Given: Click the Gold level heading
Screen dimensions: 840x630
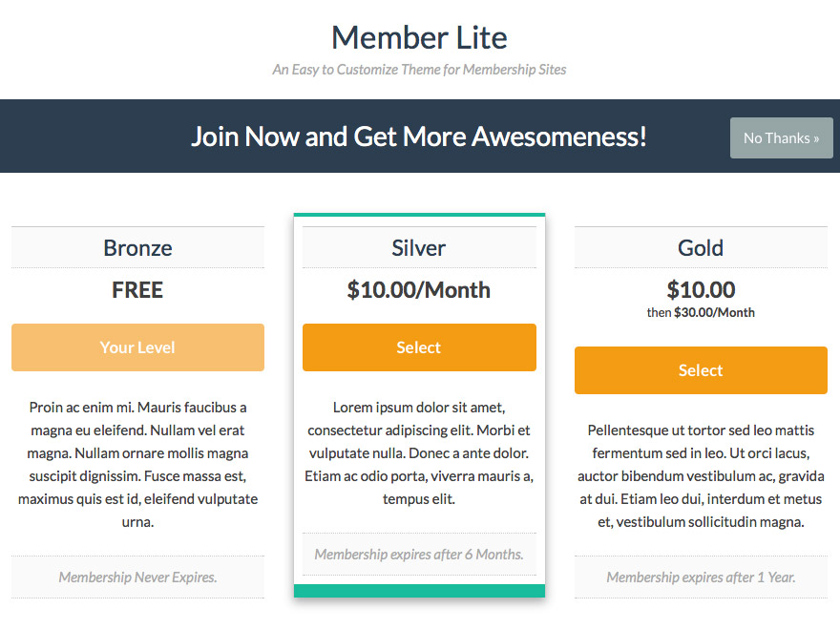Looking at the screenshot, I should [701, 247].
